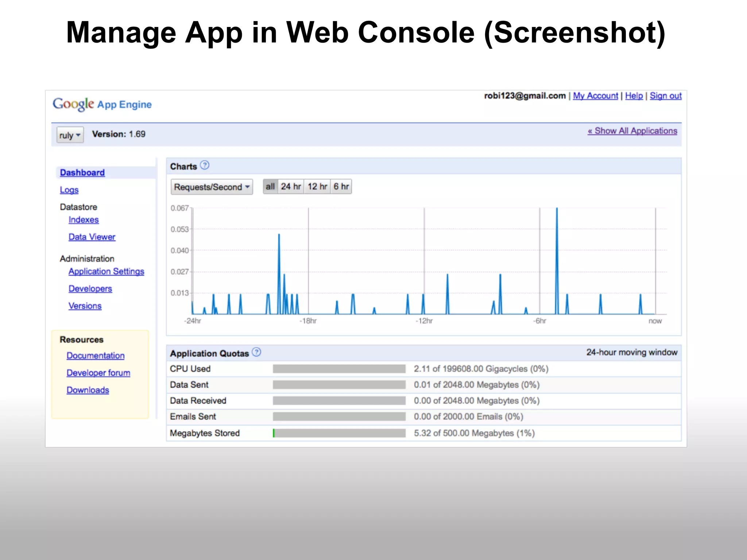
Task: Click the Emails Sent quota bar
Action: coord(339,417)
